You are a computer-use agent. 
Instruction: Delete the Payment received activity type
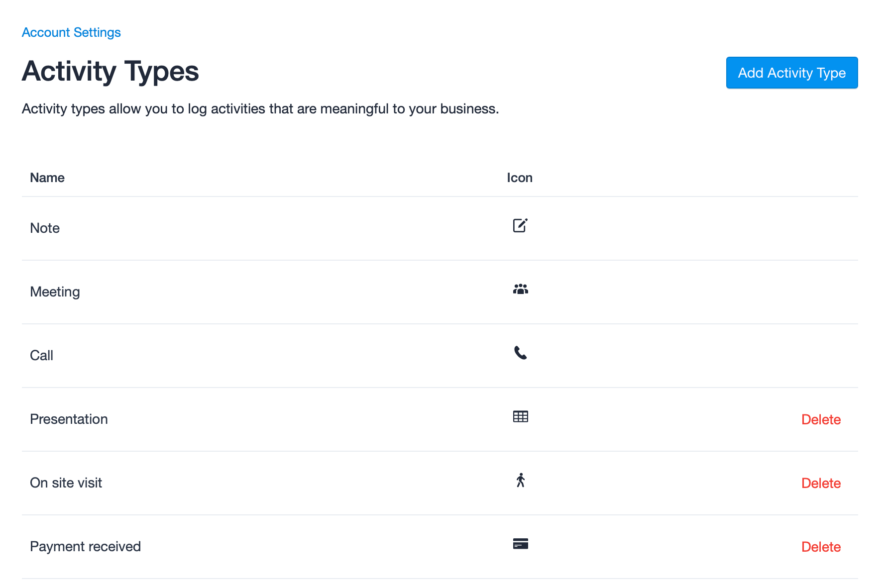821,547
